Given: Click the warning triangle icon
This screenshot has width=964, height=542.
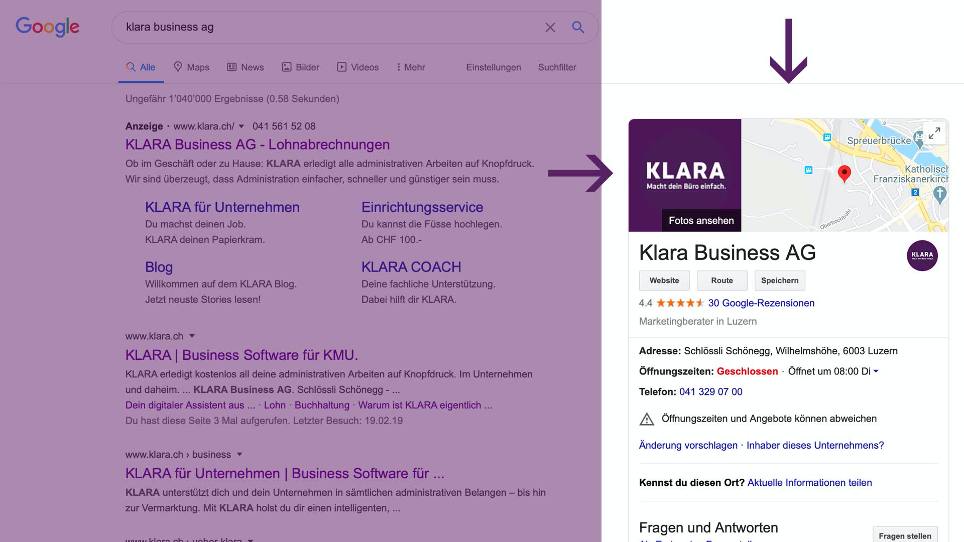Looking at the screenshot, I should click(647, 419).
